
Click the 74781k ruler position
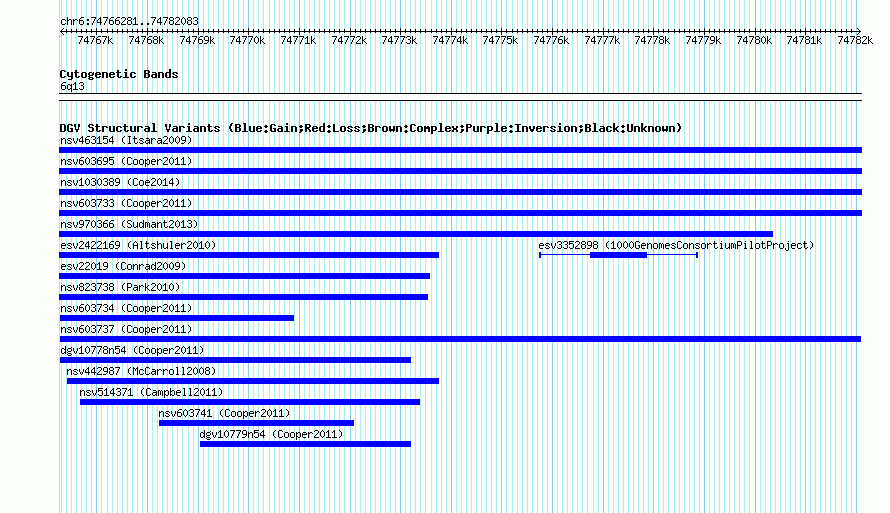point(805,40)
